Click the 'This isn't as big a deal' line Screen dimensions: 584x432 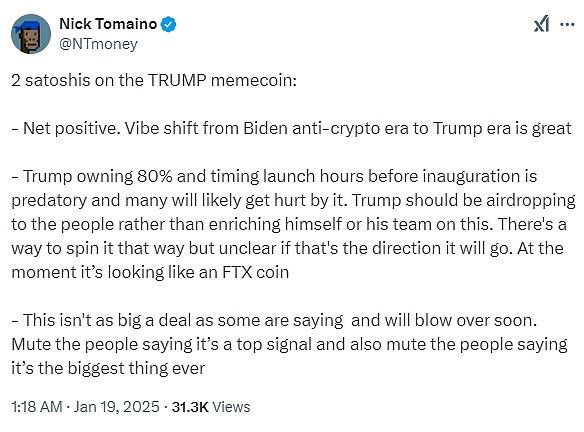coord(274,320)
